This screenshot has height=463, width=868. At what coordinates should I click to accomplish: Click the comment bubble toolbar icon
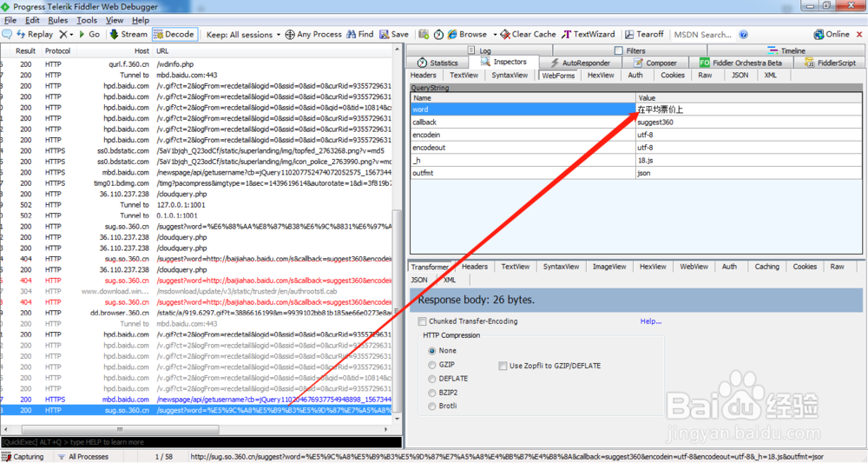tap(7, 35)
